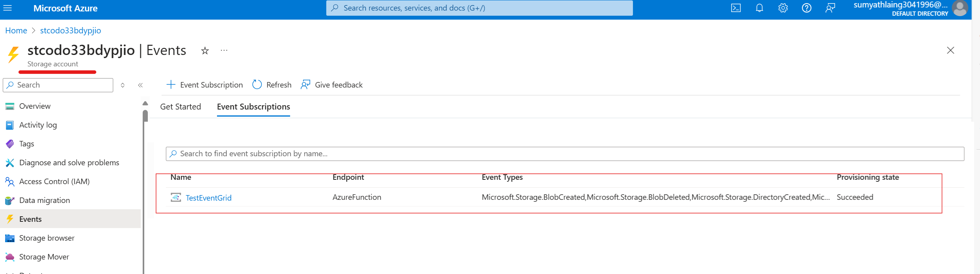Screen dimensions: 980x274
Task: Switch to the Get Started tab
Action: coord(180,107)
